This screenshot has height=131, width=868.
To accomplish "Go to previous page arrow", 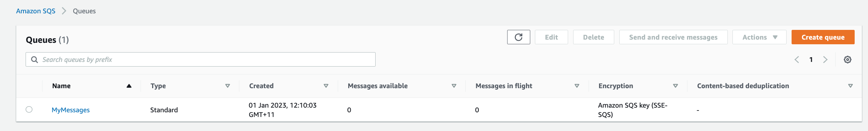I will click(797, 60).
